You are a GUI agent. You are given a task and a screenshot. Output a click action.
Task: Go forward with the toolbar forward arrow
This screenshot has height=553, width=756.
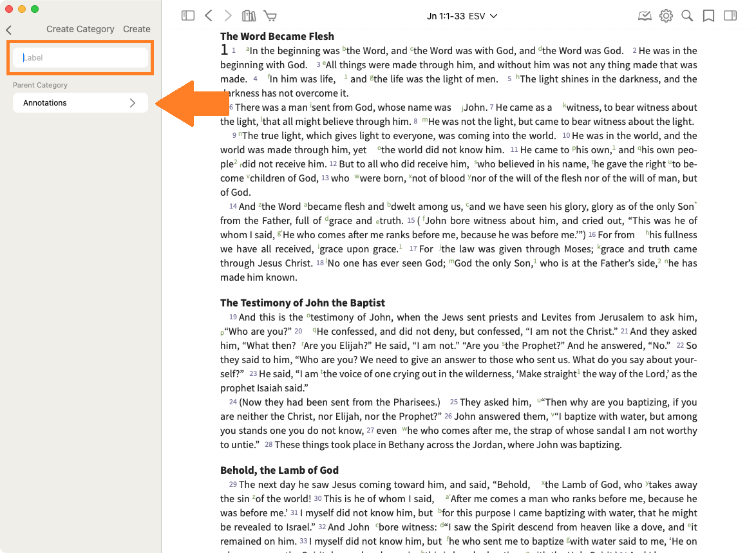(228, 15)
